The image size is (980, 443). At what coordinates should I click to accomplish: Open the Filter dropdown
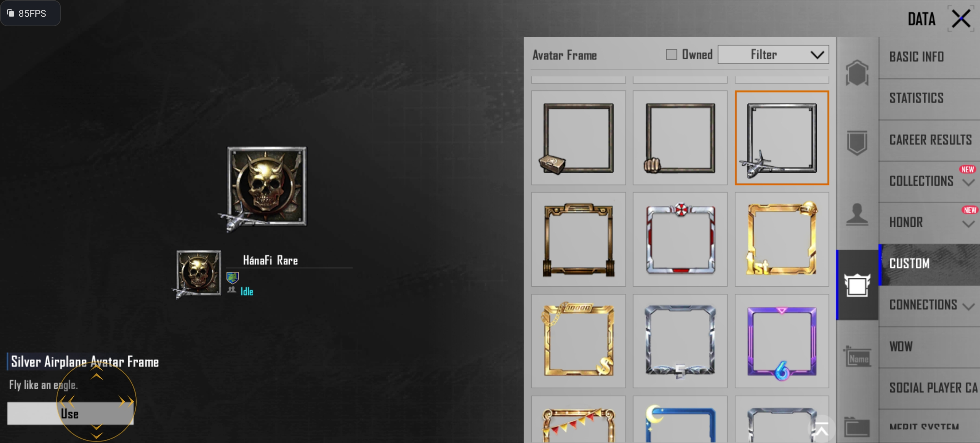[x=773, y=55]
